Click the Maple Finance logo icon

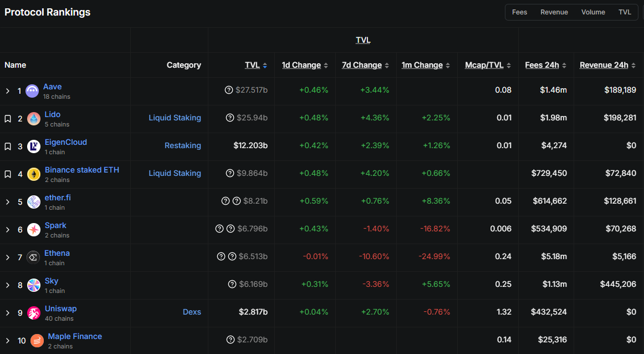pyautogui.click(x=37, y=341)
